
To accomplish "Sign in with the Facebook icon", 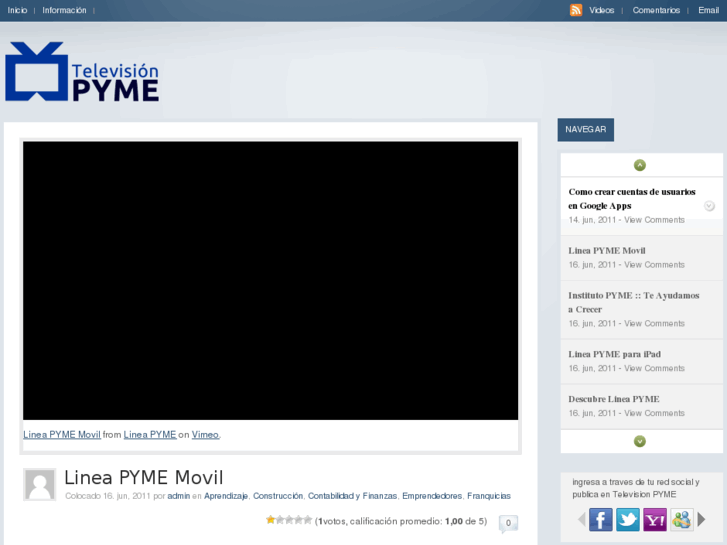I will [x=600, y=519].
